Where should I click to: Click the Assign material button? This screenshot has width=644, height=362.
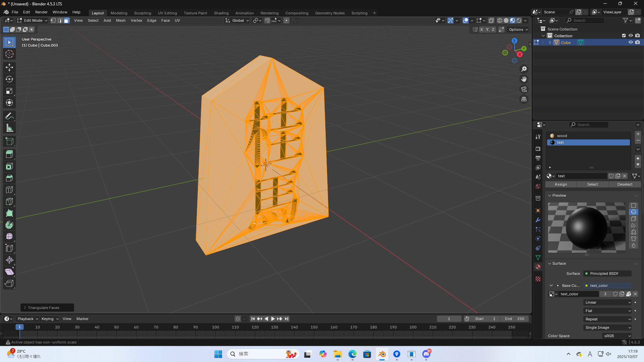pos(560,184)
